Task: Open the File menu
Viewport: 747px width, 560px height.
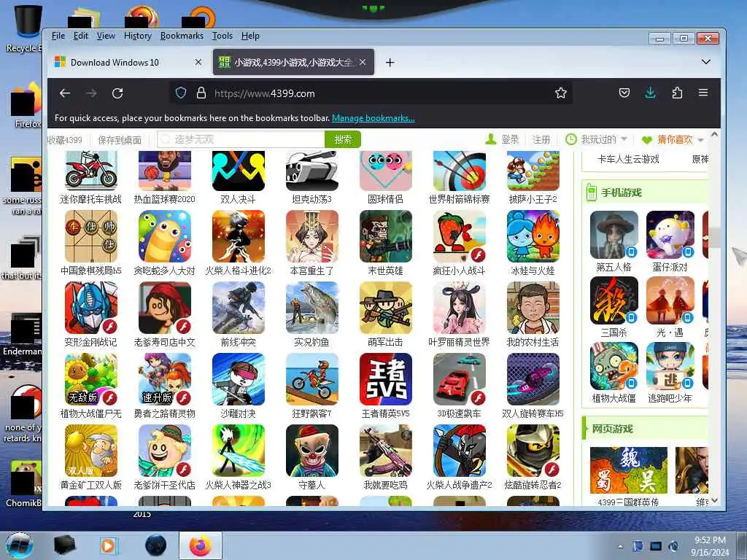Action: tap(58, 36)
